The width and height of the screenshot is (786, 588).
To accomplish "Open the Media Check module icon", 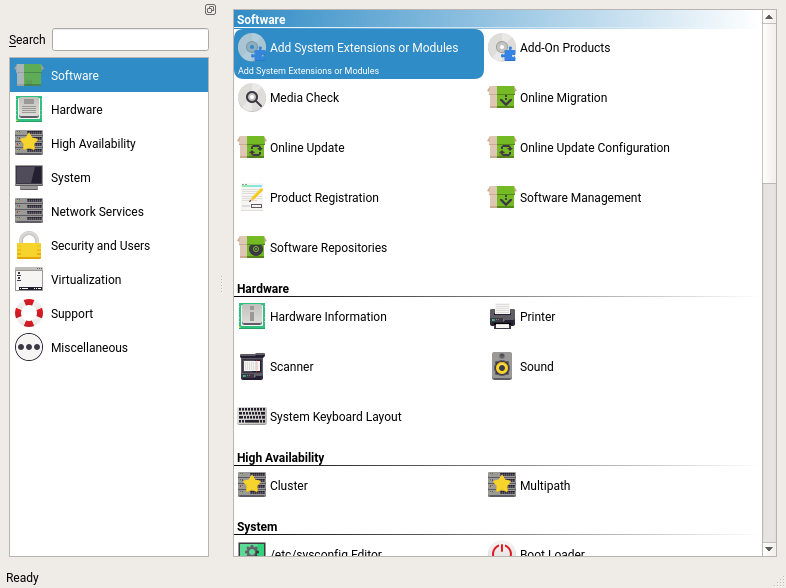I will coord(251,98).
